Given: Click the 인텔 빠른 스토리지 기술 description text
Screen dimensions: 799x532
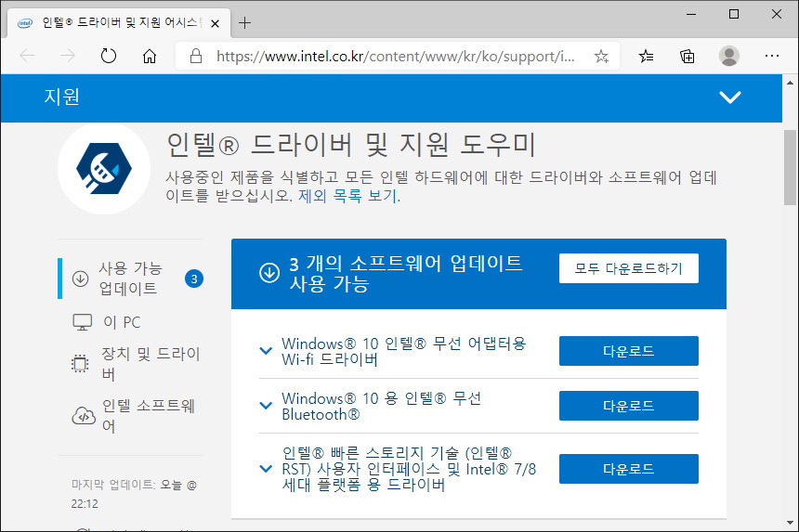Looking at the screenshot, I should pos(409,469).
